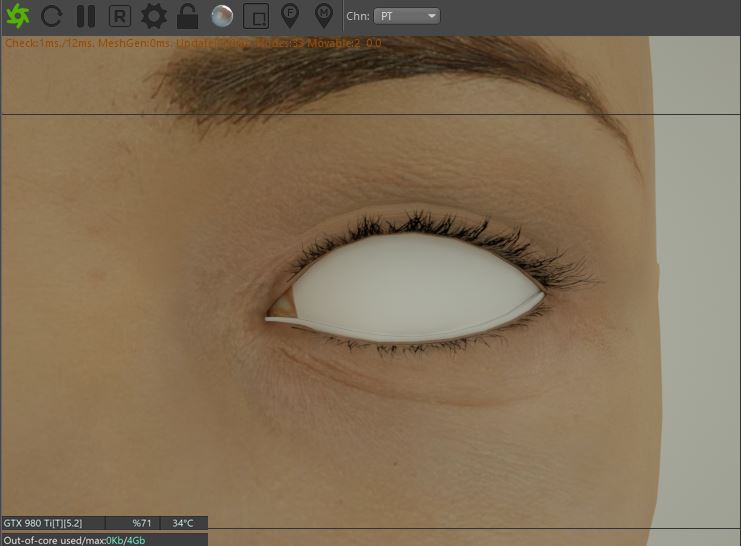Click the green Octane render logo icon
The width and height of the screenshot is (741, 546).
pos(18,16)
